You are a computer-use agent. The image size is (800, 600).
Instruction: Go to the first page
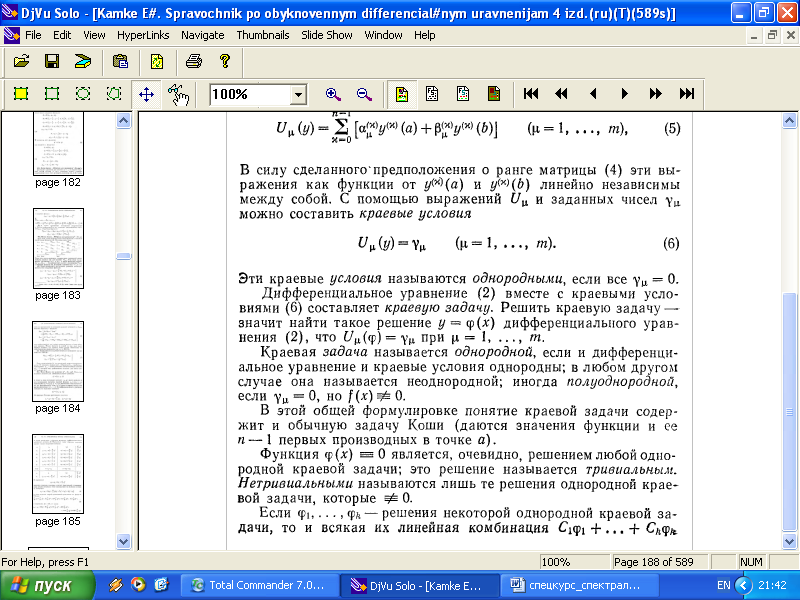tap(531, 94)
